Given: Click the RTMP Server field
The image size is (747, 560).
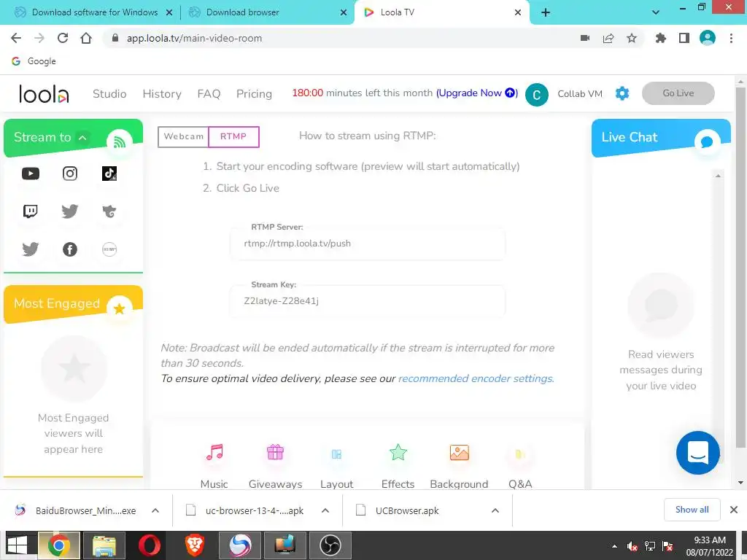Looking at the screenshot, I should [368, 244].
